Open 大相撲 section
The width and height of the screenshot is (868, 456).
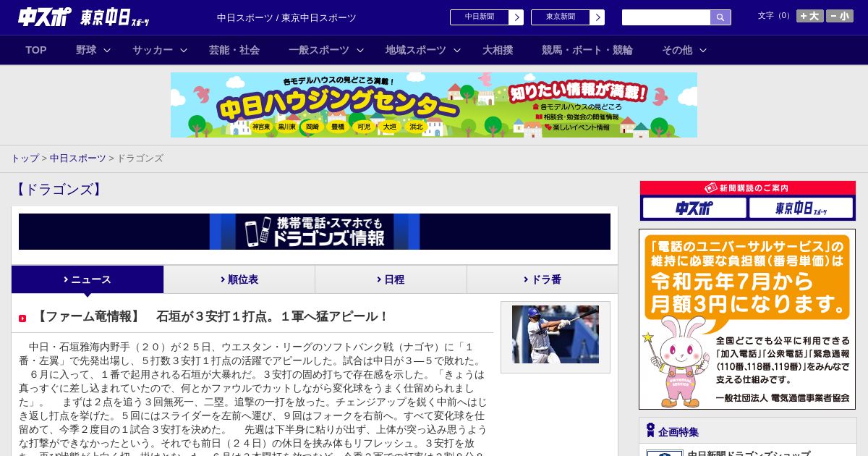click(x=498, y=50)
